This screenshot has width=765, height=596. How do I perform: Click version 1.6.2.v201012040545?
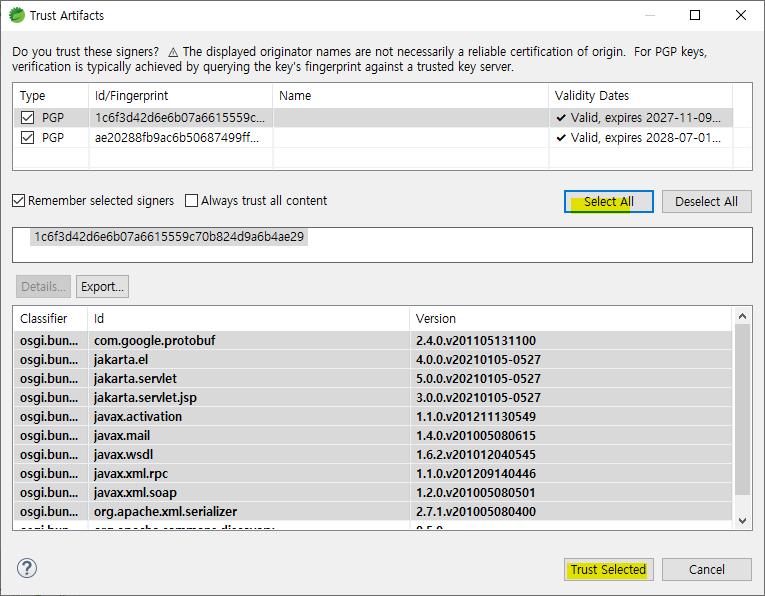[x=476, y=455]
